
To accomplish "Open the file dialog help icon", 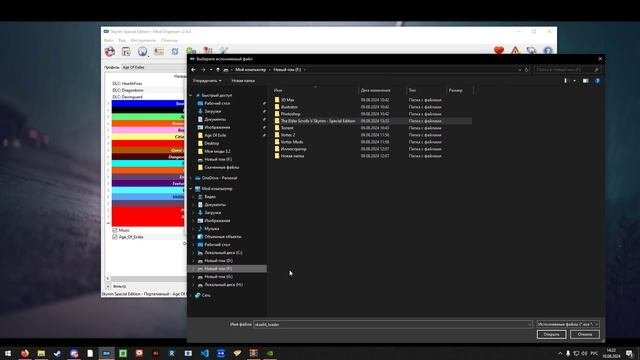I will pos(598,81).
